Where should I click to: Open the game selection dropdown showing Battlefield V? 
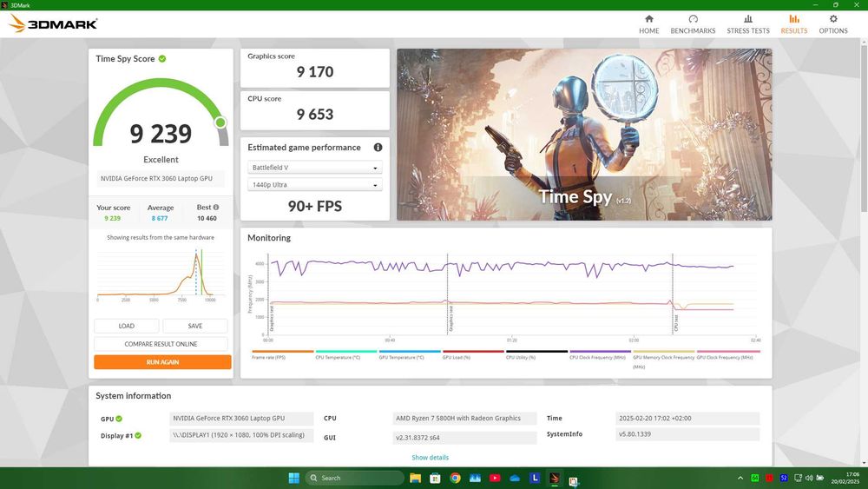(x=314, y=168)
